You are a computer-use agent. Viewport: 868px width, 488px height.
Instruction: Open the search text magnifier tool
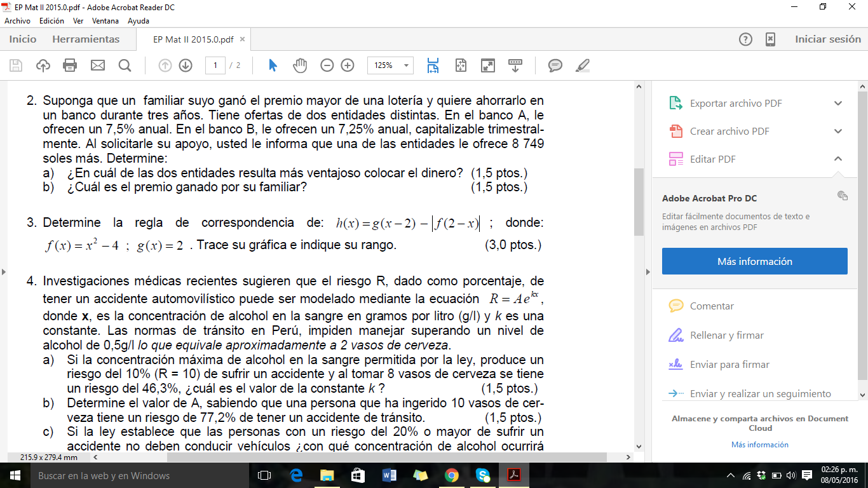(125, 65)
